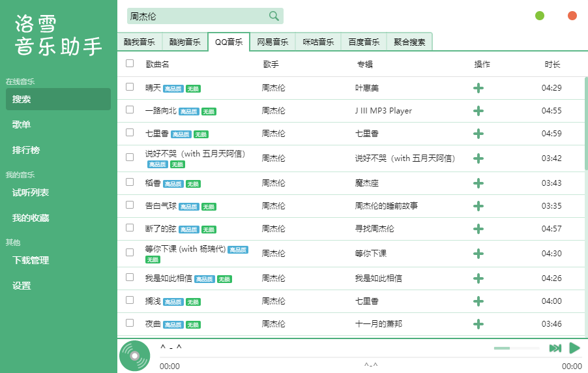Click the 歌曲名 column header
588x373 pixels.
coord(157,64)
